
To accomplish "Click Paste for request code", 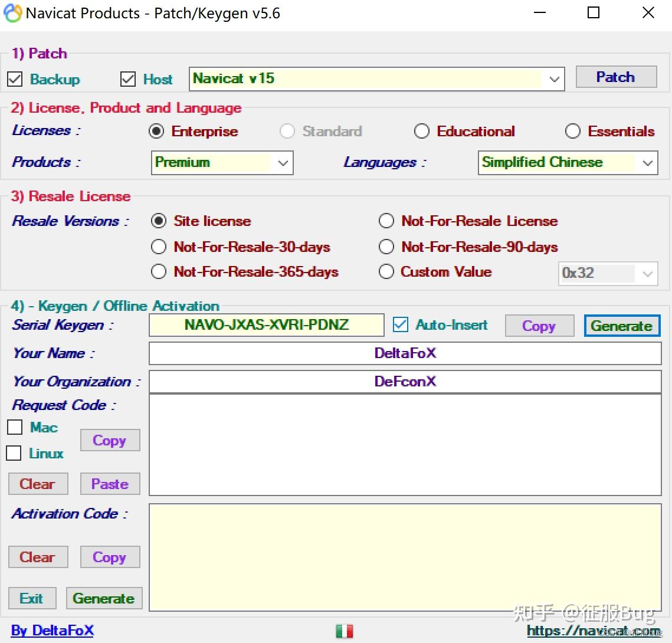I will click(x=110, y=484).
